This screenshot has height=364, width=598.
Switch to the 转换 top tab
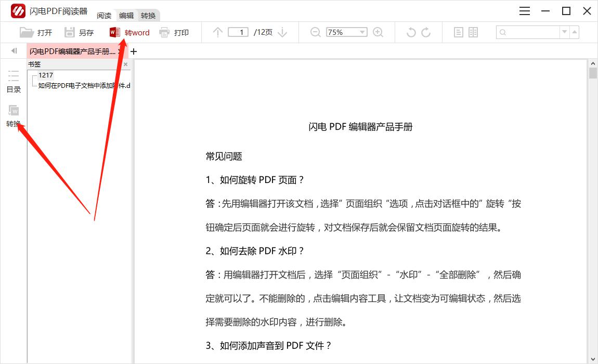[x=148, y=16]
